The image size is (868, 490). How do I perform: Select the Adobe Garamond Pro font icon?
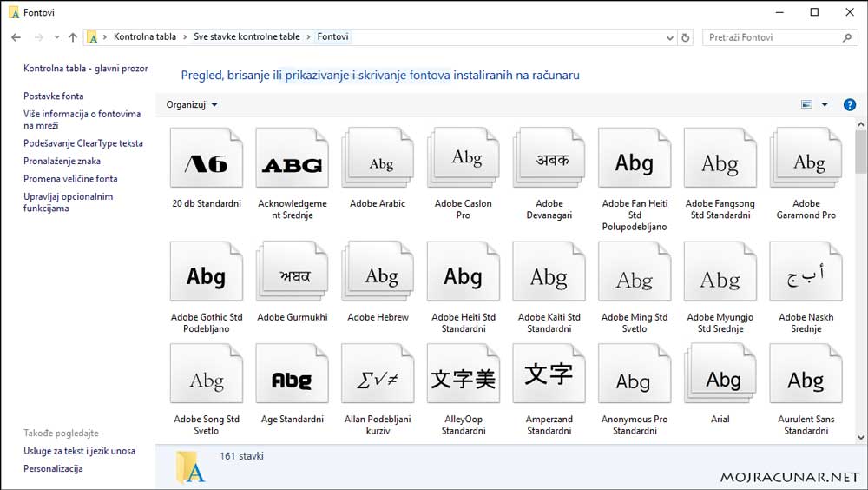coord(806,158)
